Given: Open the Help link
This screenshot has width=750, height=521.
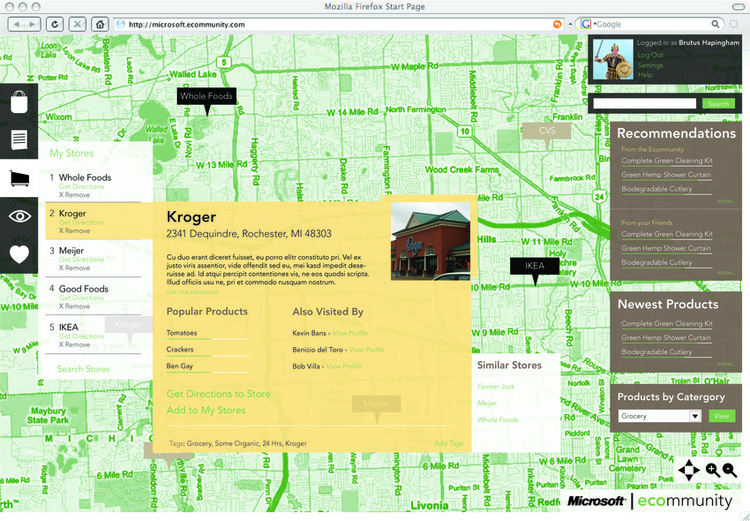Looking at the screenshot, I should click(x=645, y=75).
